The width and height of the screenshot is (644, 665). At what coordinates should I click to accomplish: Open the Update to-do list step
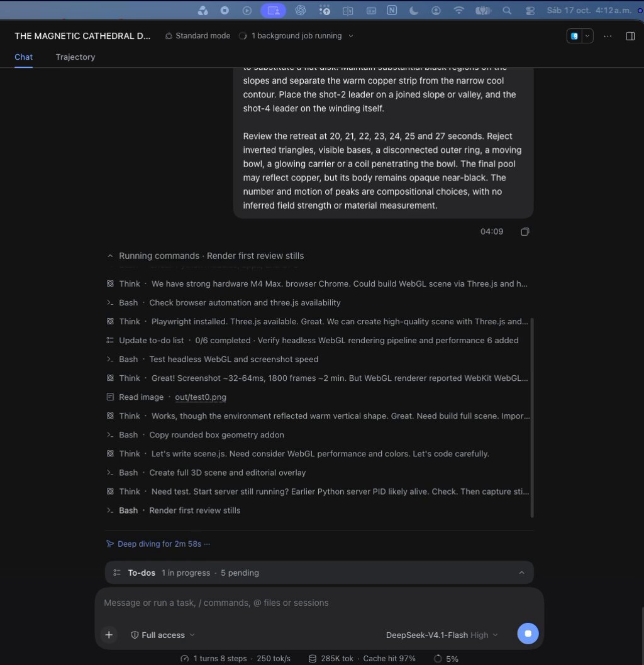312,340
